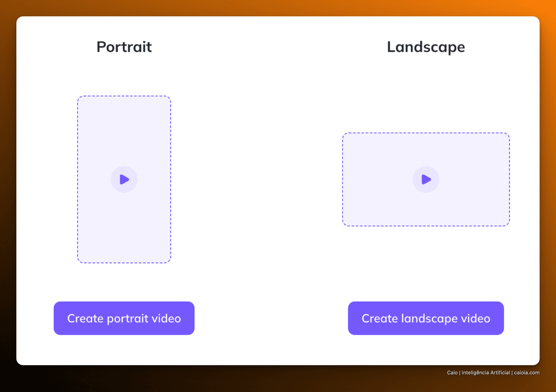This screenshot has width=556, height=392.
Task: Click the play icon in the portrait preview
Action: coord(124,179)
